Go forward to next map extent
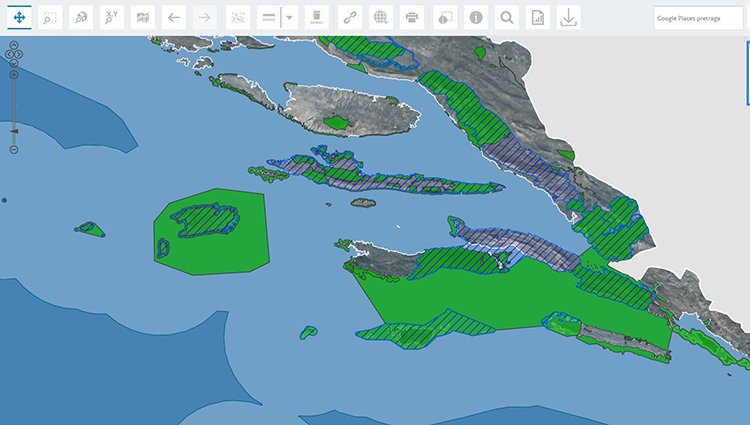750x425 pixels. [204, 18]
